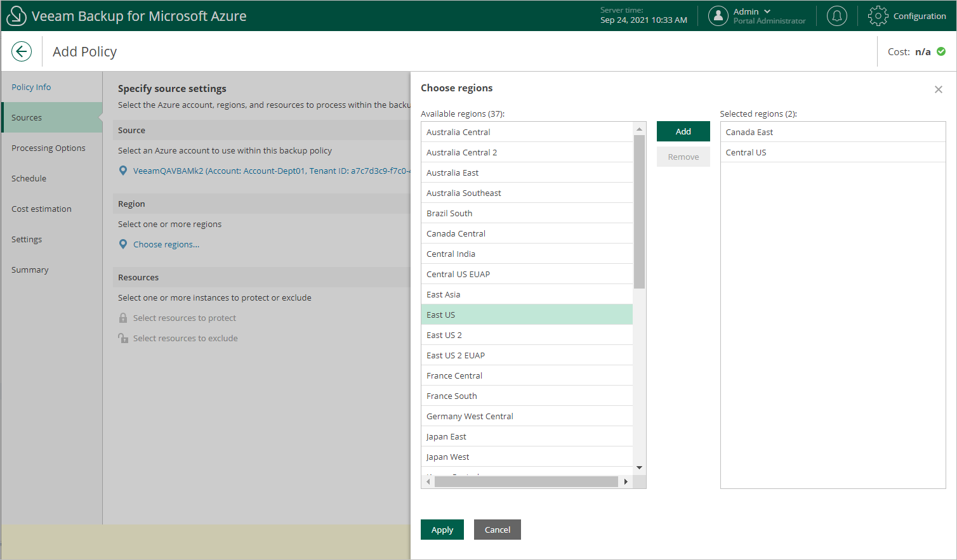
Task: Click the Veeam logo icon
Action: click(x=16, y=16)
